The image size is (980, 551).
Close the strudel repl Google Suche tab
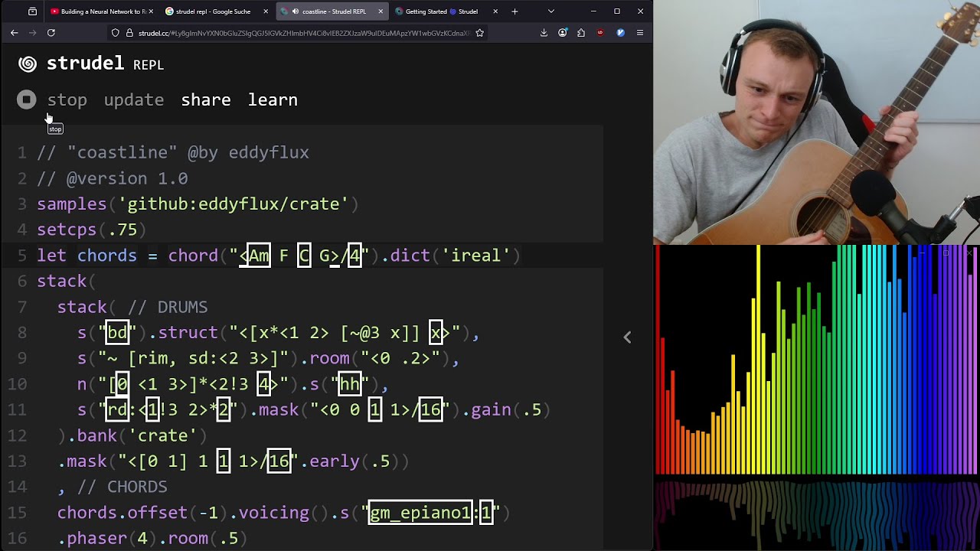(x=266, y=11)
